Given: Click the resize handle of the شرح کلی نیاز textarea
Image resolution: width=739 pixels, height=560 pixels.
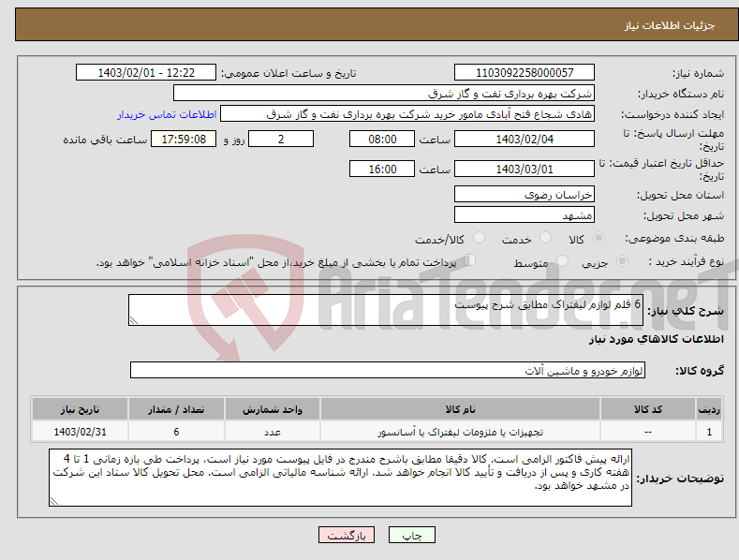Looking at the screenshot, I should 134,320.
